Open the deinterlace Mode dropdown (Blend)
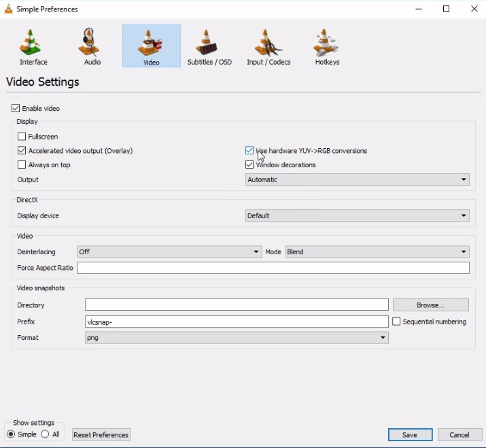 click(x=377, y=252)
